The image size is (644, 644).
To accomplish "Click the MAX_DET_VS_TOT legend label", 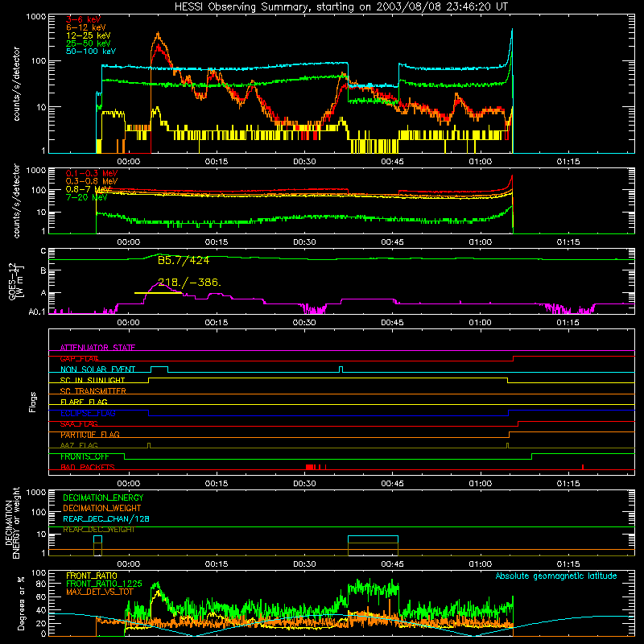I will [100, 592].
